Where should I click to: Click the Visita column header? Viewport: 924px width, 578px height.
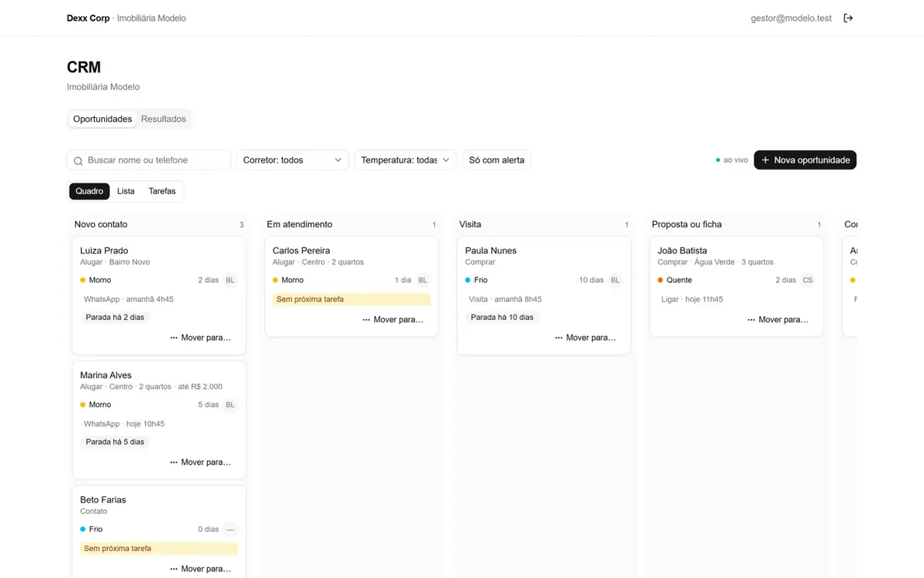tap(470, 224)
